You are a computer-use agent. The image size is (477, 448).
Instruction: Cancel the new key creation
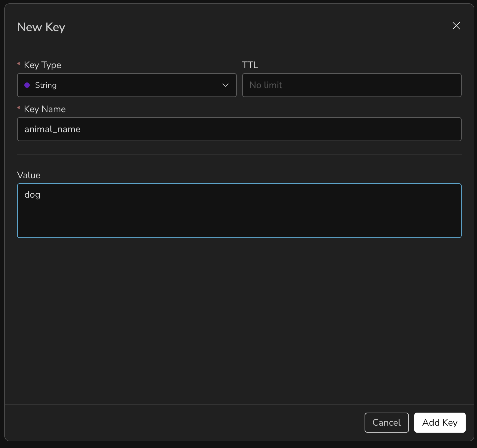coord(387,423)
